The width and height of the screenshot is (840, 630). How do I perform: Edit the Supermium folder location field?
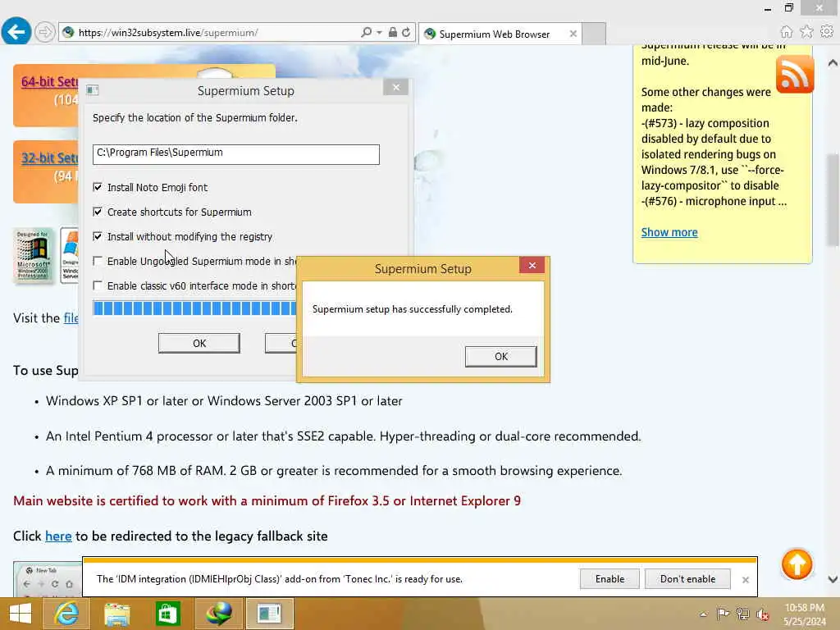coord(235,154)
